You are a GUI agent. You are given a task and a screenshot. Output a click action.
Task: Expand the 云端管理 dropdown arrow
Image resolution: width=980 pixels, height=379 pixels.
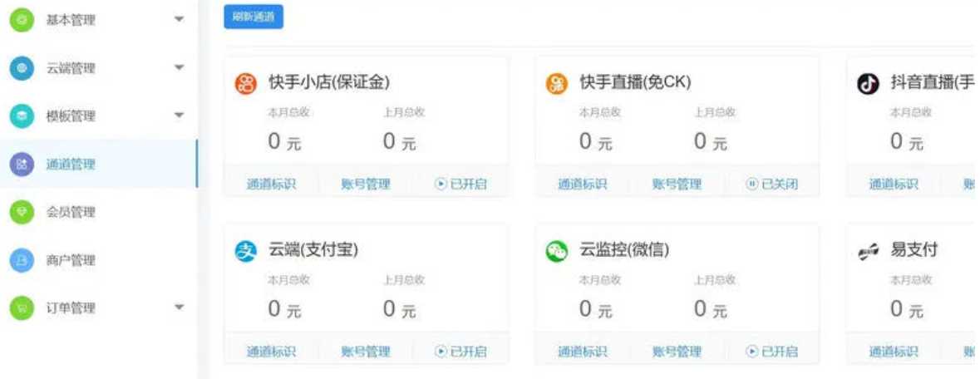(x=179, y=67)
